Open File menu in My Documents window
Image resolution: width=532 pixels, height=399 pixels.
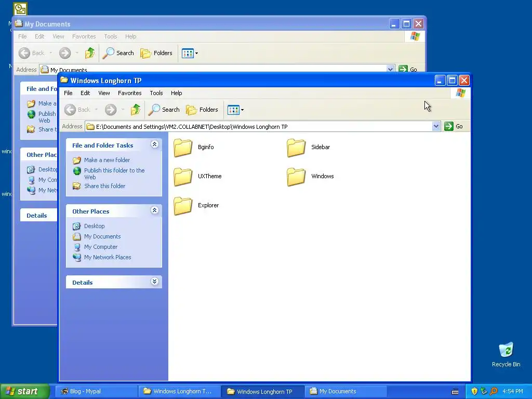click(x=22, y=36)
